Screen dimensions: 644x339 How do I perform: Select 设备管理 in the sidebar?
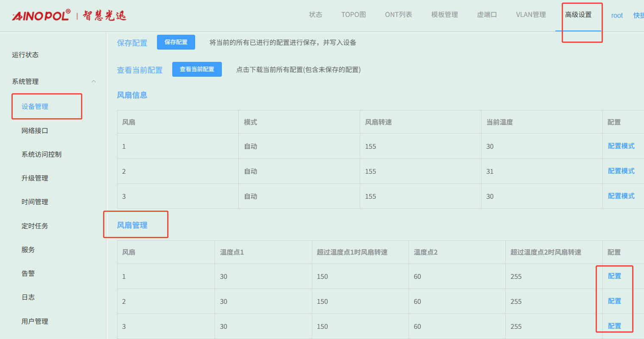tap(35, 106)
